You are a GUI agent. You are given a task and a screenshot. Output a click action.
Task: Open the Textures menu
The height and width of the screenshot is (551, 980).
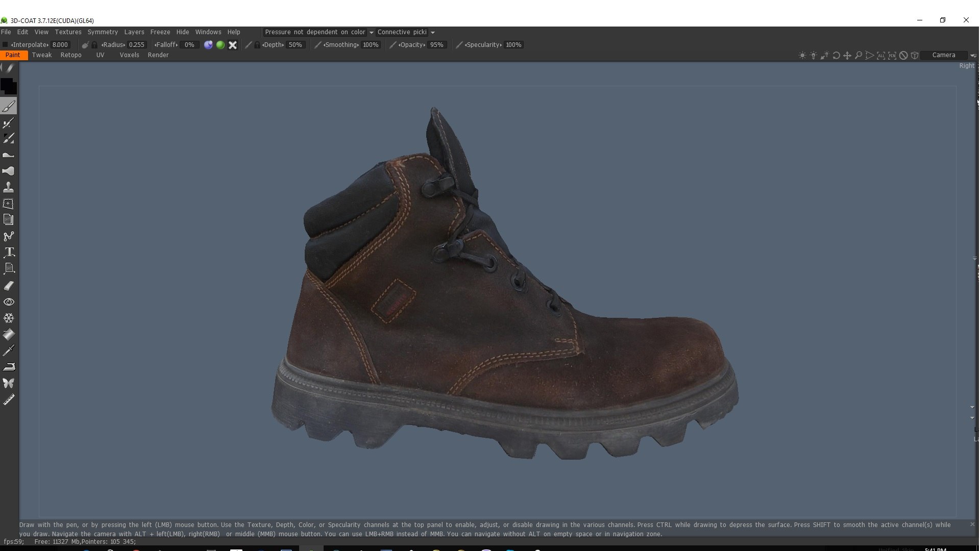coord(68,32)
